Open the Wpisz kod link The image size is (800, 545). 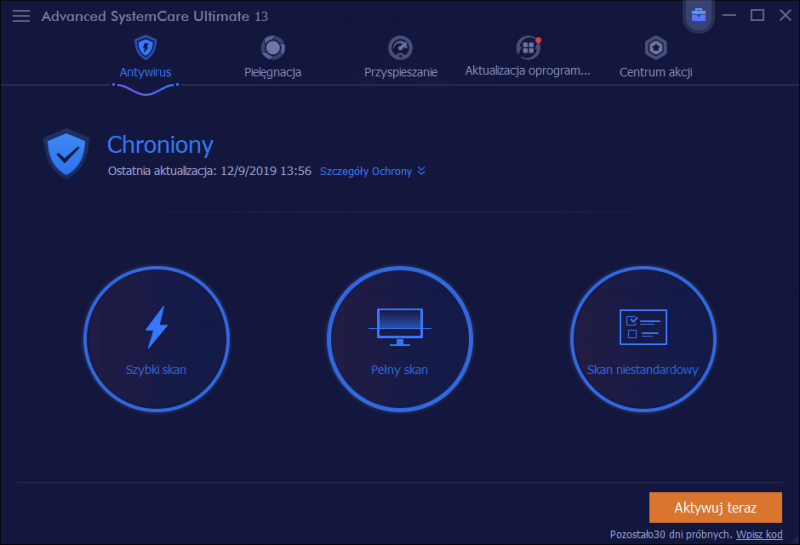coord(759,534)
